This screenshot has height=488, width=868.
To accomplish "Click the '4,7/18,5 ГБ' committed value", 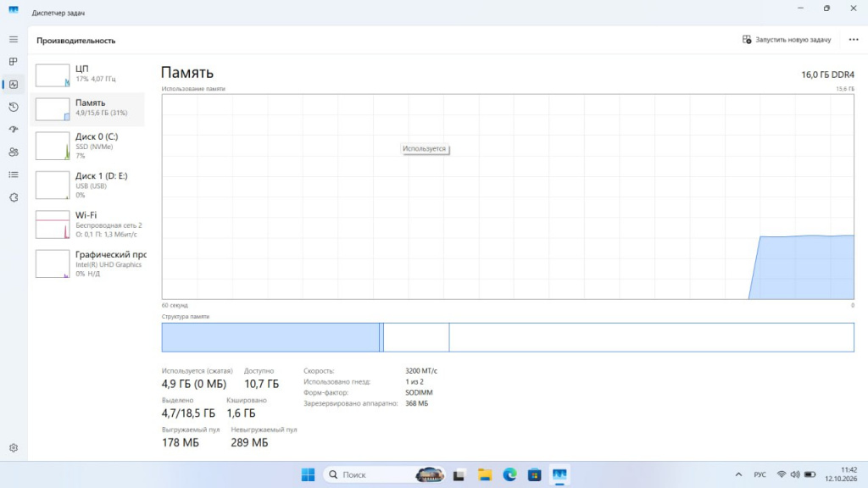I will coord(188,413).
